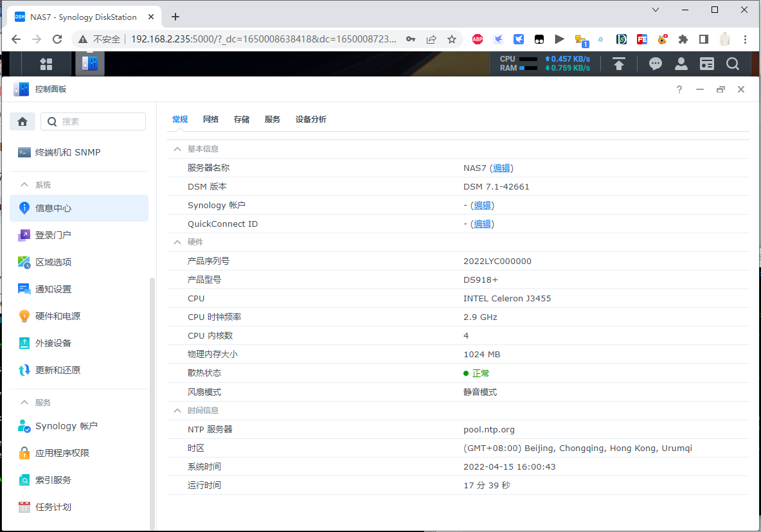
Task: Open 登录门户 settings
Action: click(79, 235)
